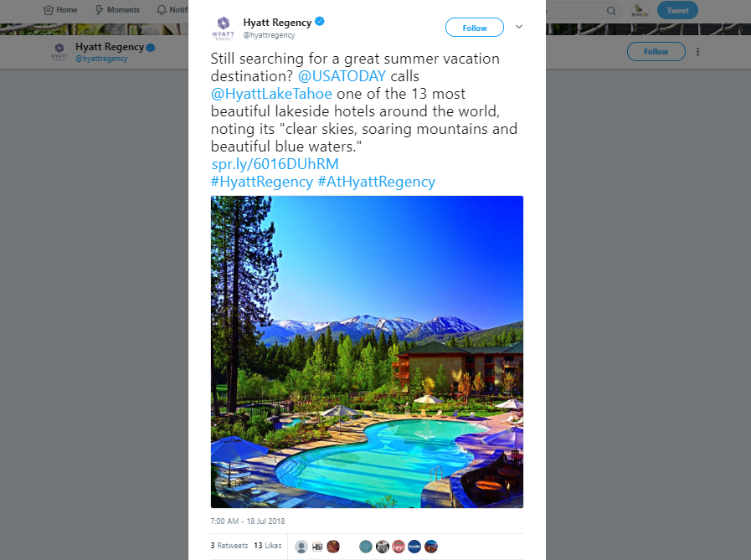Click the #AtHyattRegency hashtag

tap(377, 182)
